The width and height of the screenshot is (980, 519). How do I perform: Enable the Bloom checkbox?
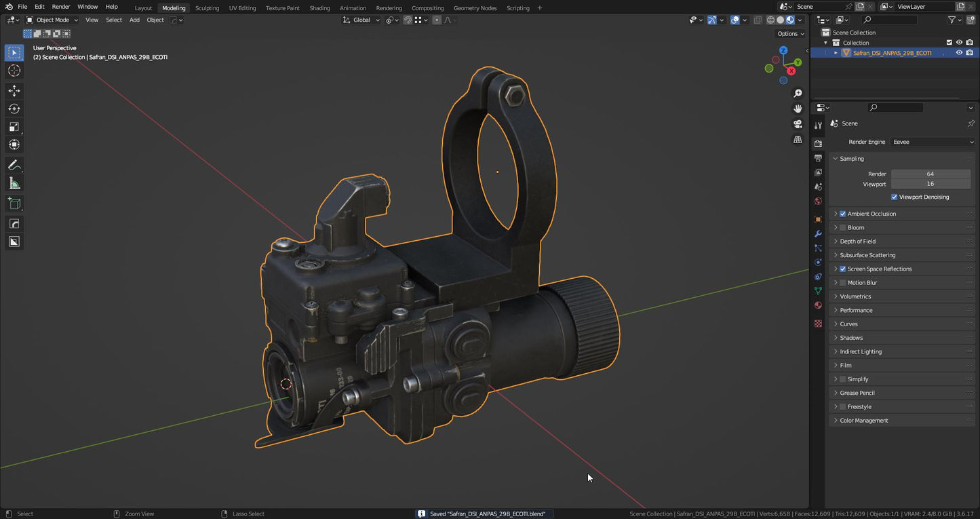tap(843, 227)
